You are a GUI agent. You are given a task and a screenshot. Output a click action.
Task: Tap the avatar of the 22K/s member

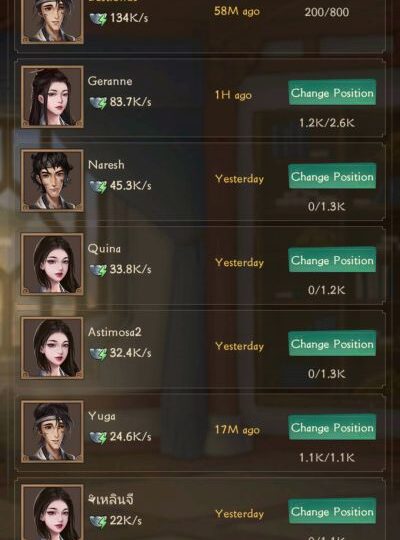point(52,512)
